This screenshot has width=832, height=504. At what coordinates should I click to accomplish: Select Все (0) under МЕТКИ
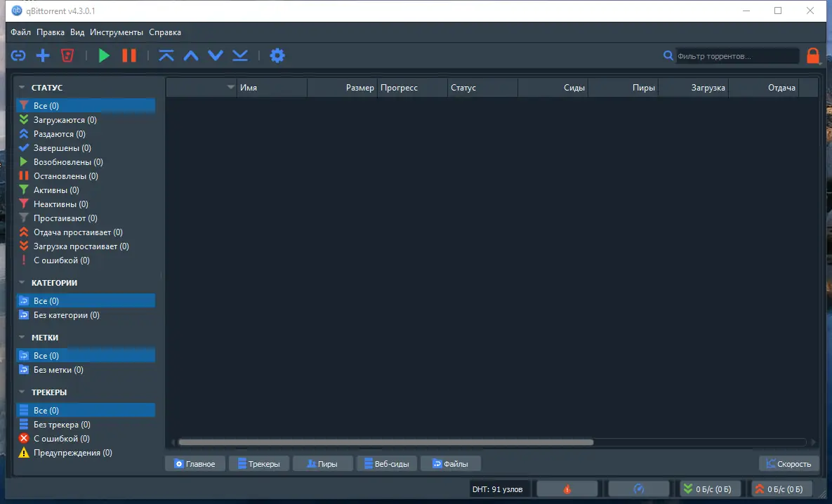pyautogui.click(x=86, y=355)
